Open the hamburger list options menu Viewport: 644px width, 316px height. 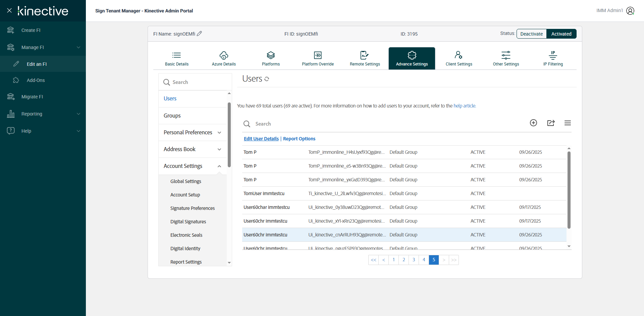[x=568, y=123]
